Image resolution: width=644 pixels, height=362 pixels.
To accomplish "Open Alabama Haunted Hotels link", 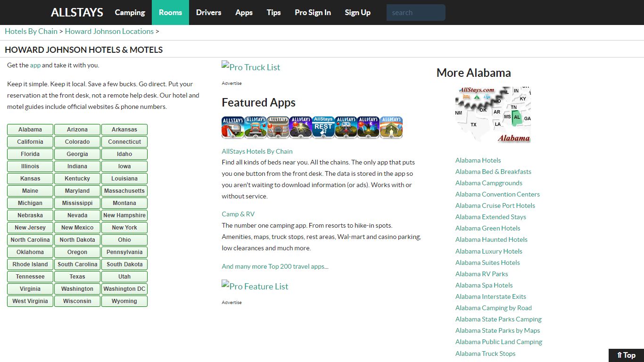I will click(491, 239).
